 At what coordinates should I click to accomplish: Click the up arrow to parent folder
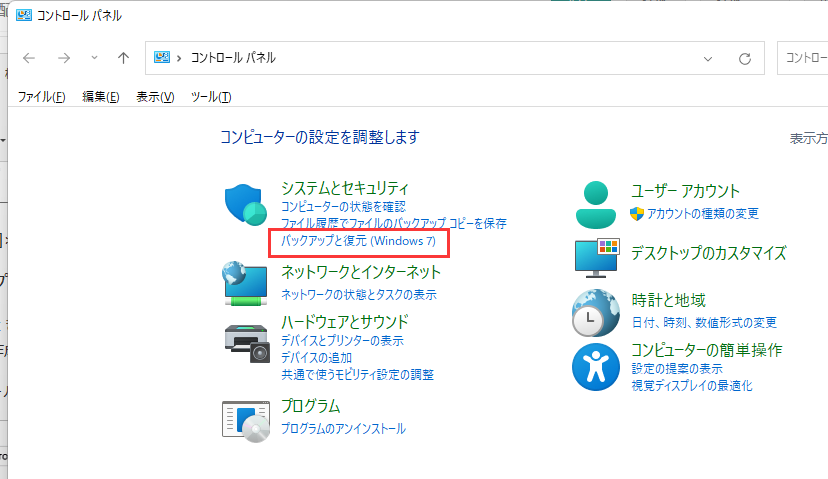coord(123,58)
